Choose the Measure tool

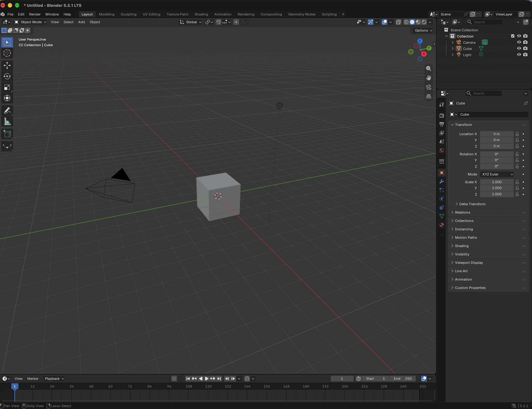(x=7, y=122)
